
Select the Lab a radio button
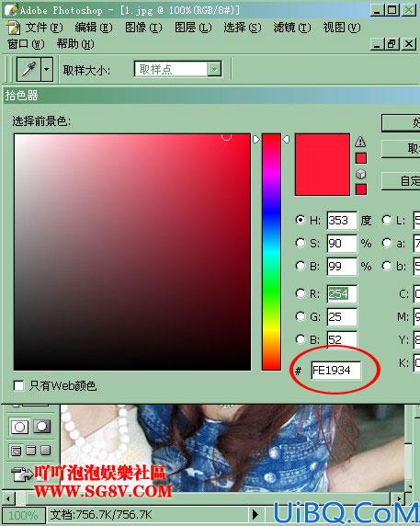(387, 243)
